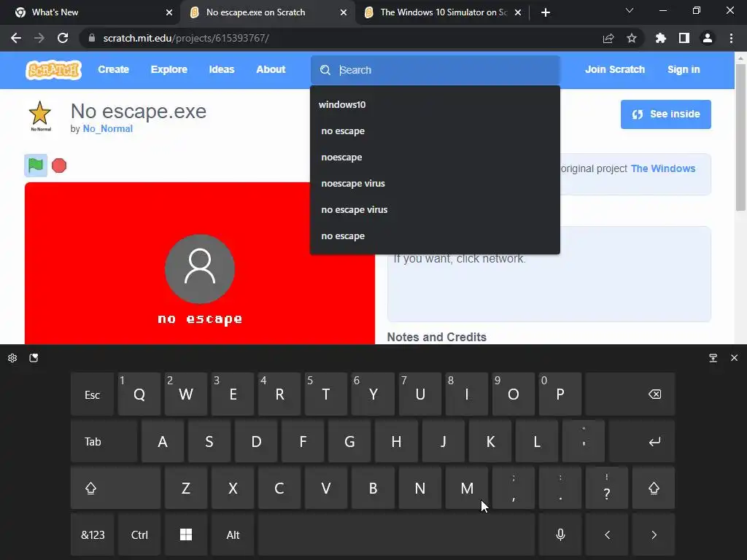This screenshot has height=560, width=747.
Task: Click the Search input field
Action: (x=436, y=70)
